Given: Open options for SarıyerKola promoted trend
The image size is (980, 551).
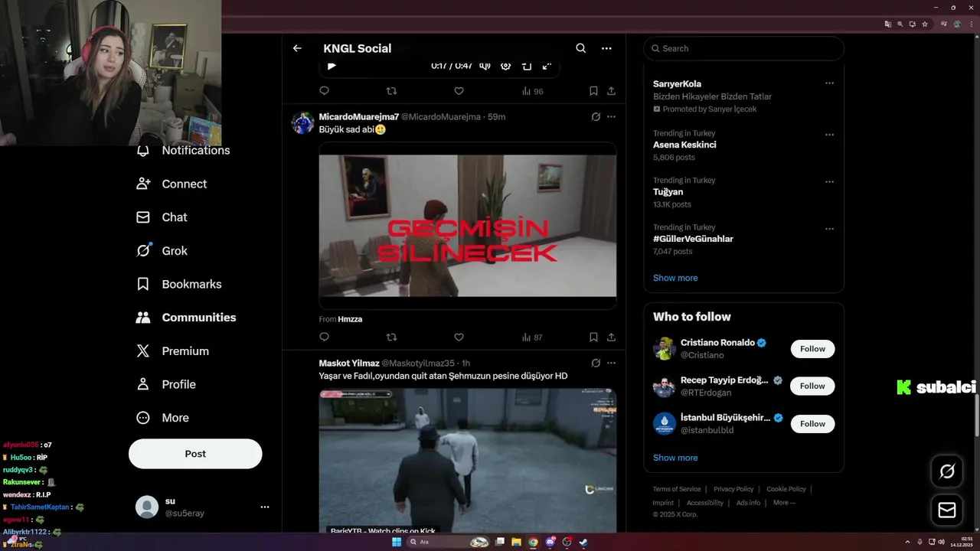Looking at the screenshot, I should click(829, 83).
